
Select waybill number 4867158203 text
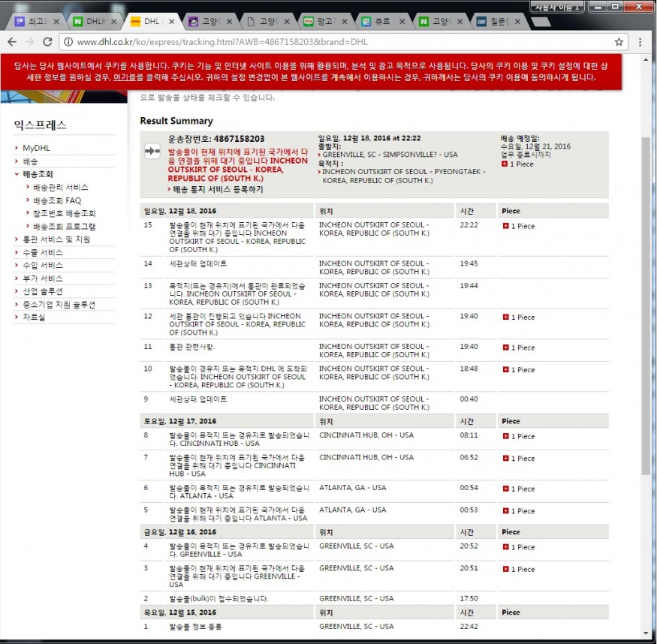[x=239, y=139]
